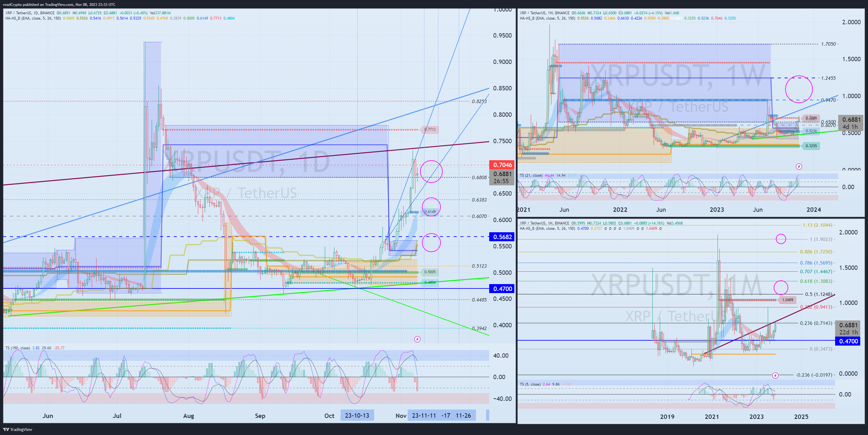Click the daily current price label 0.6881 with 26:55 countdown
The image size is (868, 435).
click(x=502, y=177)
